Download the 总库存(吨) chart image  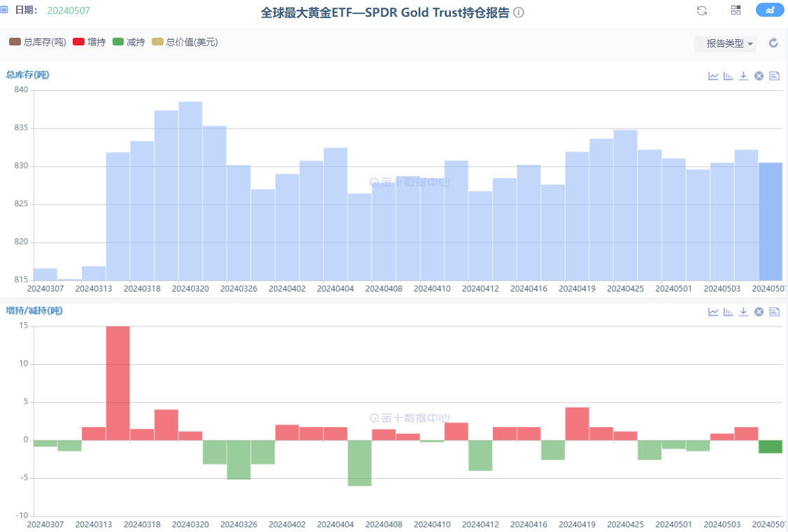tap(744, 76)
